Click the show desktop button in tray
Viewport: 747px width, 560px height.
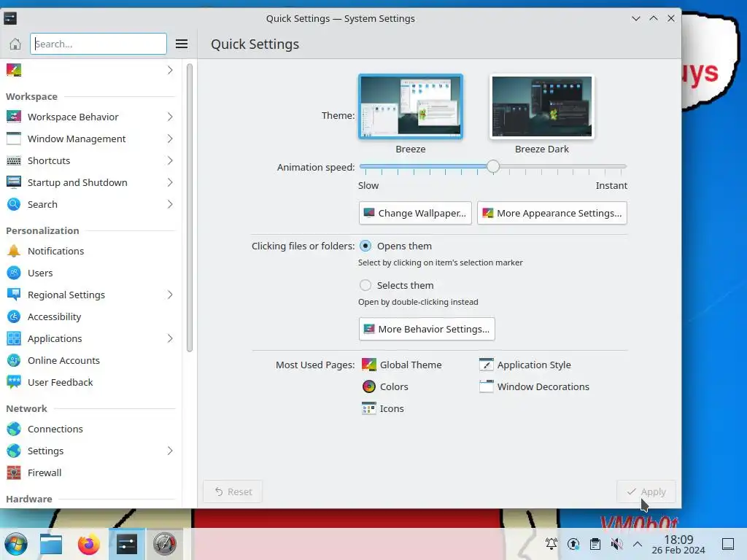click(728, 544)
